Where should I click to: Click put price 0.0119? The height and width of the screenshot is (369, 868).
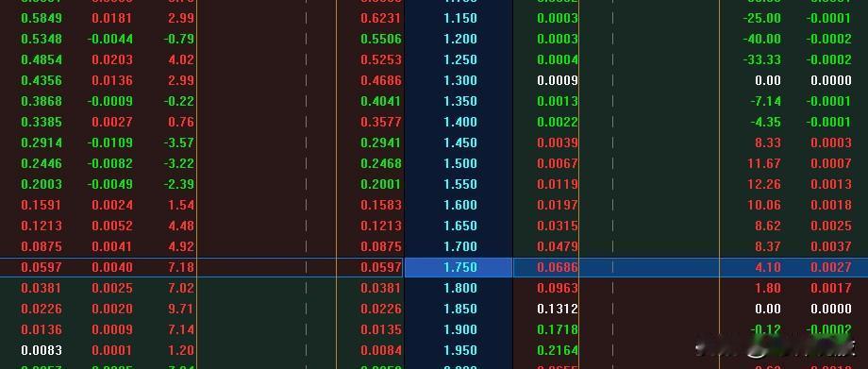pos(558,185)
